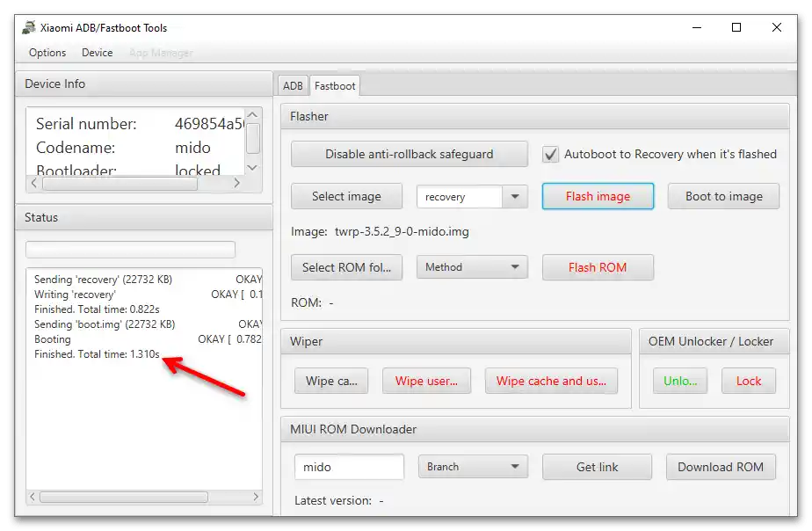The width and height of the screenshot is (812, 531).
Task: Click Status log horizontal scrollbar thumb
Action: [x=124, y=497]
